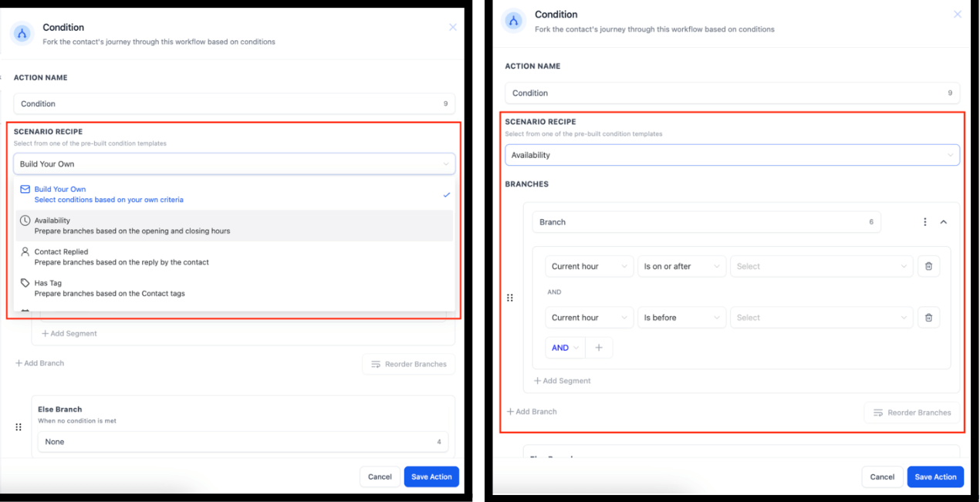Grab the Branch drag handle dots
980x502 pixels.
510,298
